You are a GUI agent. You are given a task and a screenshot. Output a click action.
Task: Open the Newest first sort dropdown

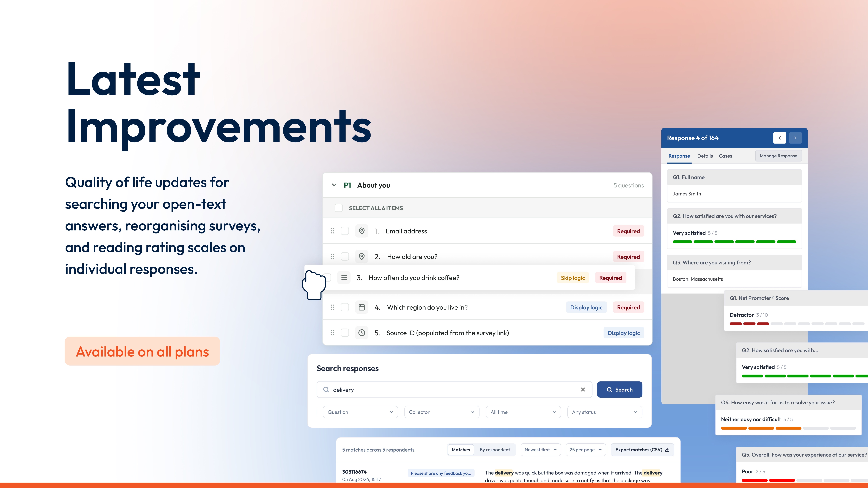pos(541,450)
